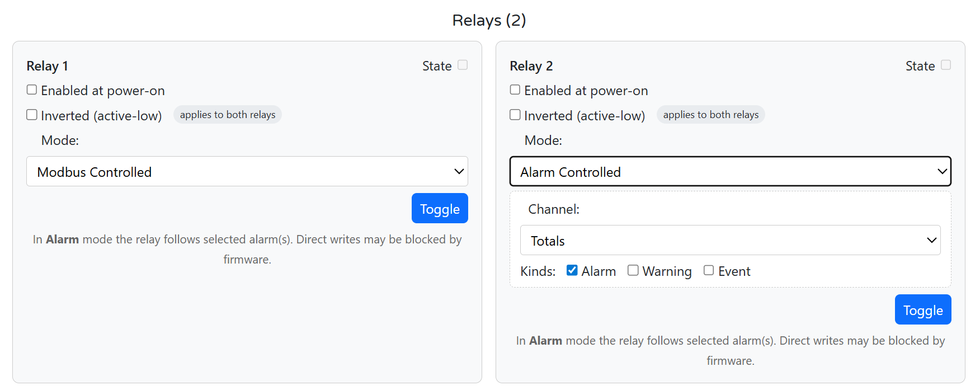Open the Relay 1 Mode dropdown
Screen dimensions: 980x390
point(247,171)
